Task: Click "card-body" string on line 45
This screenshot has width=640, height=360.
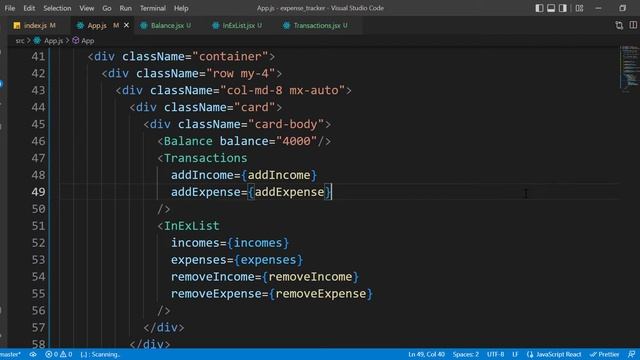Action: pos(286,124)
